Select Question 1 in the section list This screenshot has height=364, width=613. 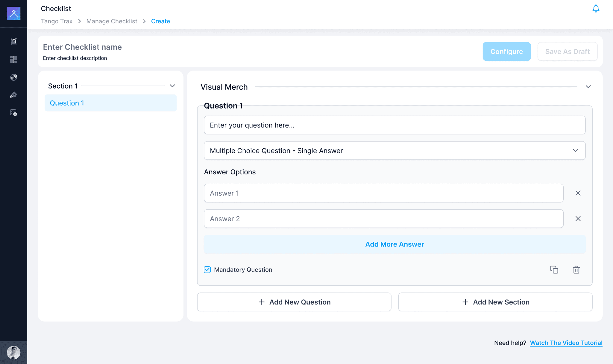click(x=110, y=103)
